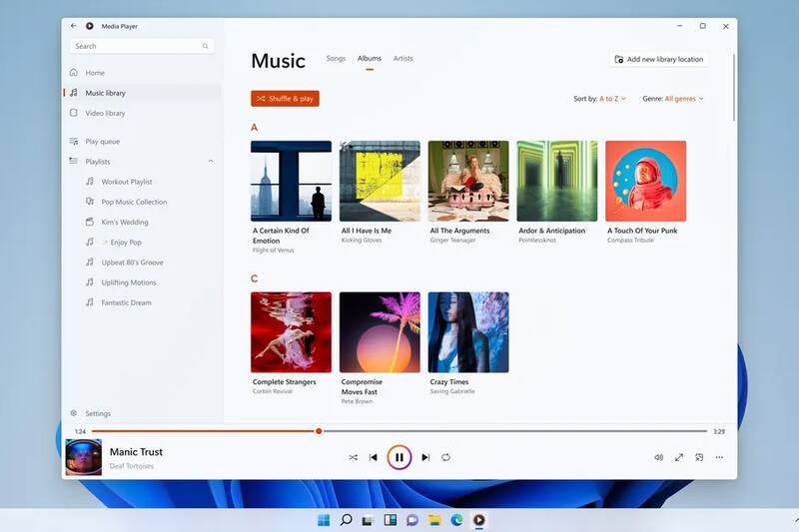Collapse the Playlists section
The width and height of the screenshot is (799, 532).
(x=210, y=162)
